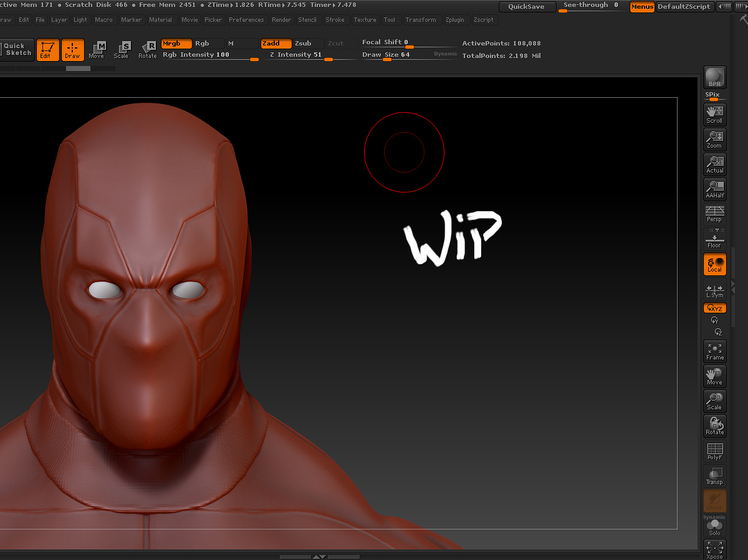Activate the Draw mode button
Viewport: 748px width, 560px height.
[x=72, y=50]
